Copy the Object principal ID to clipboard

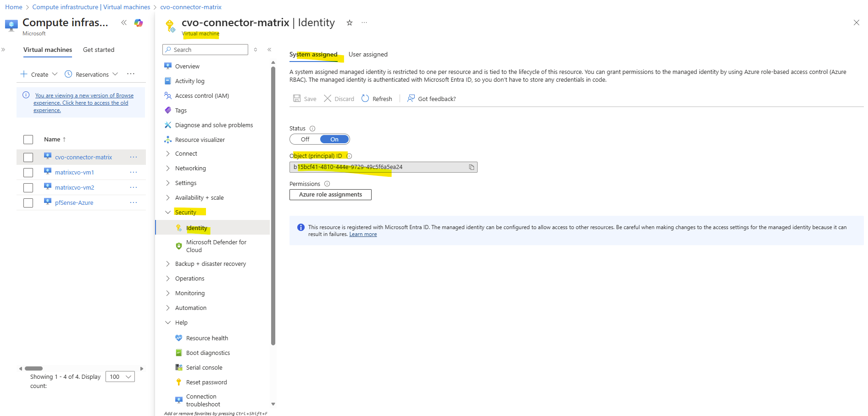(471, 167)
